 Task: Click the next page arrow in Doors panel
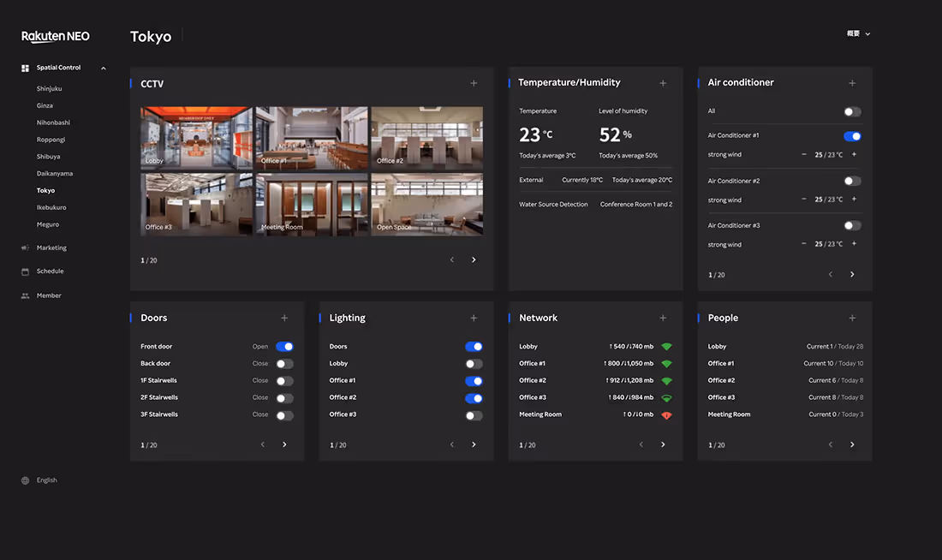tap(284, 444)
